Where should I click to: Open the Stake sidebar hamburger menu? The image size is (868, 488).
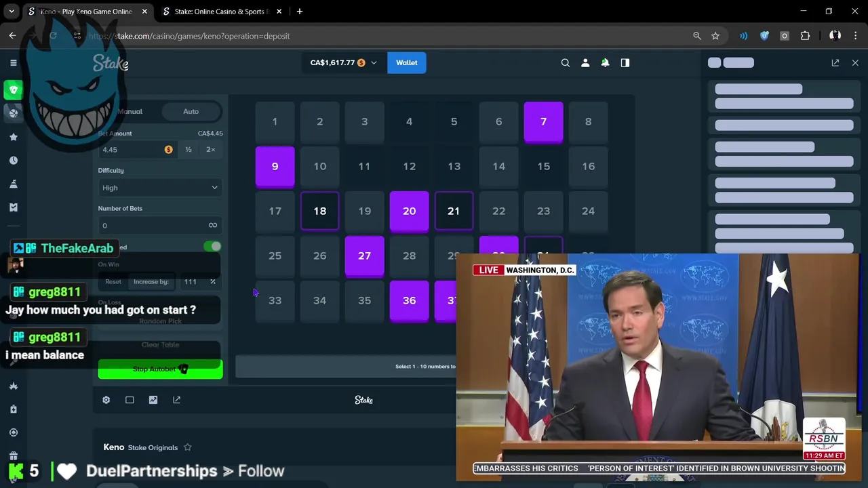(x=13, y=62)
